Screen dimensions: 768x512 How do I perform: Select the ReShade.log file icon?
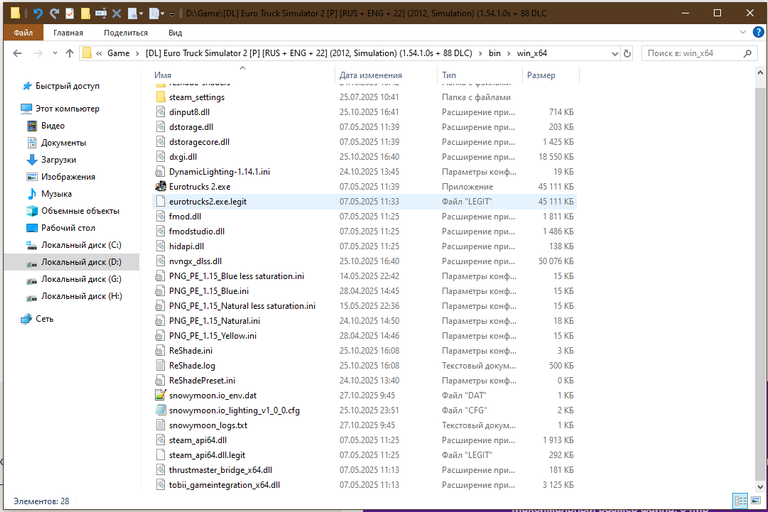pos(160,366)
